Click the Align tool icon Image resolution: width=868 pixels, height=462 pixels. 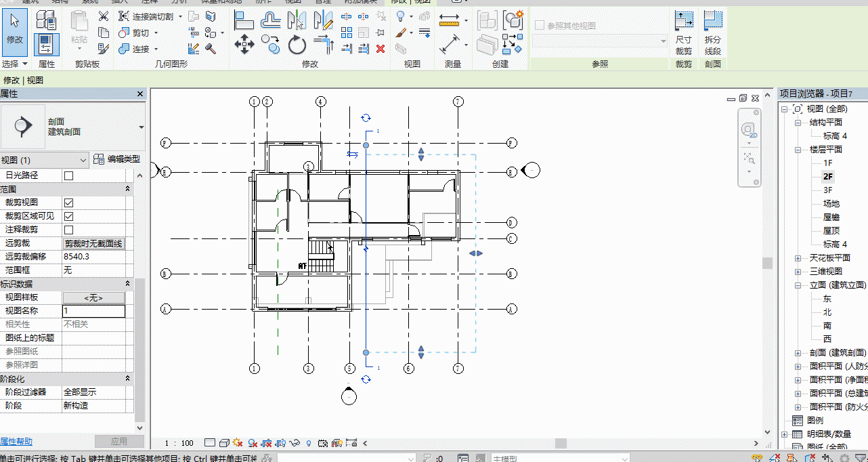(x=244, y=20)
